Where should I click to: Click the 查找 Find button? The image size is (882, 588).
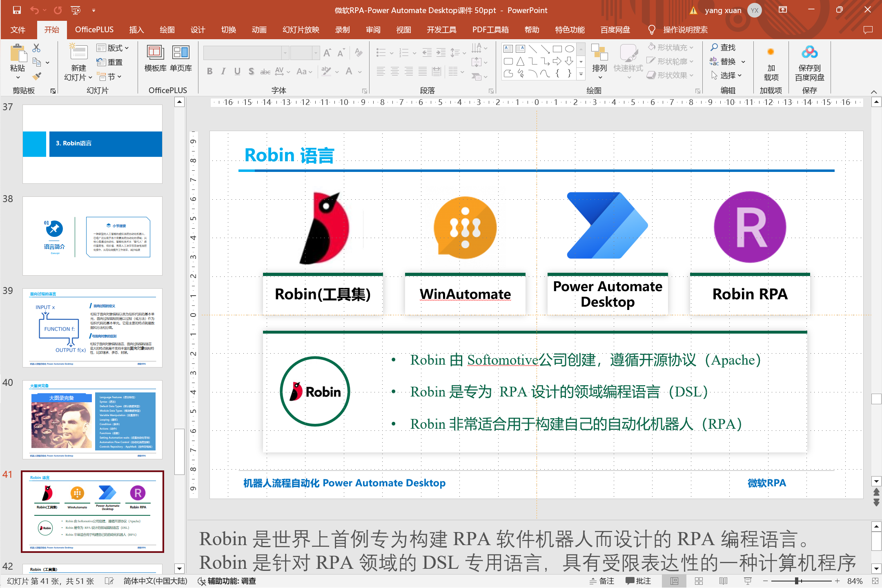click(723, 47)
